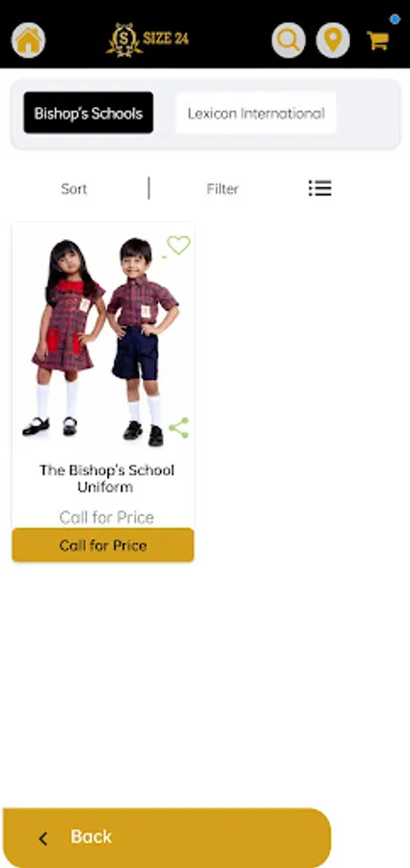Select the Lexicon International tab
Screen dimensions: 410x868
click(256, 113)
